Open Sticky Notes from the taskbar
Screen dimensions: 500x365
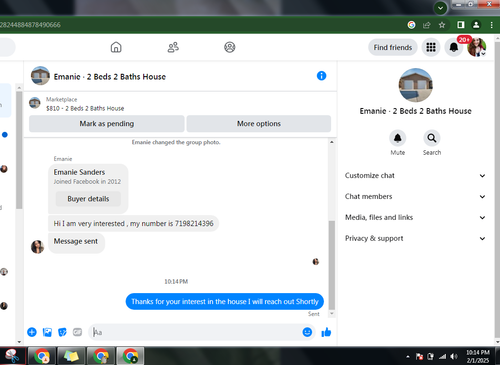[71, 356]
